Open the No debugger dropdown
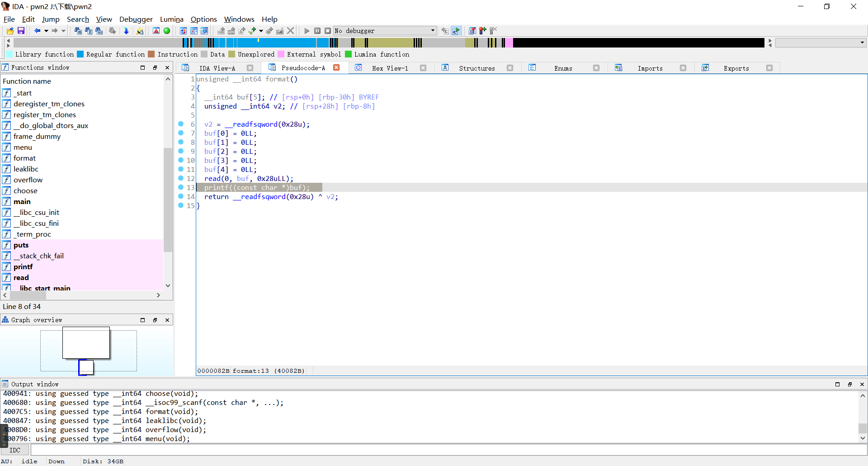The width and height of the screenshot is (868, 466). [433, 31]
